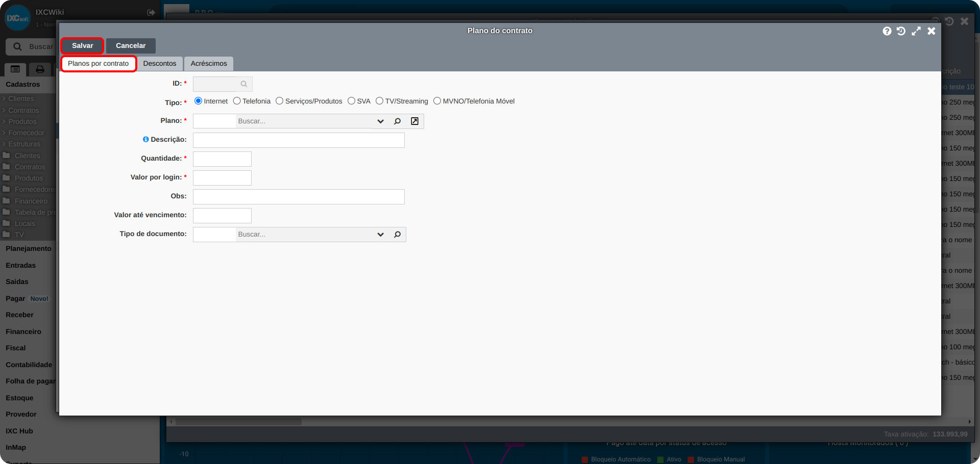Select the SVA radio option
The image size is (980, 464).
click(352, 101)
